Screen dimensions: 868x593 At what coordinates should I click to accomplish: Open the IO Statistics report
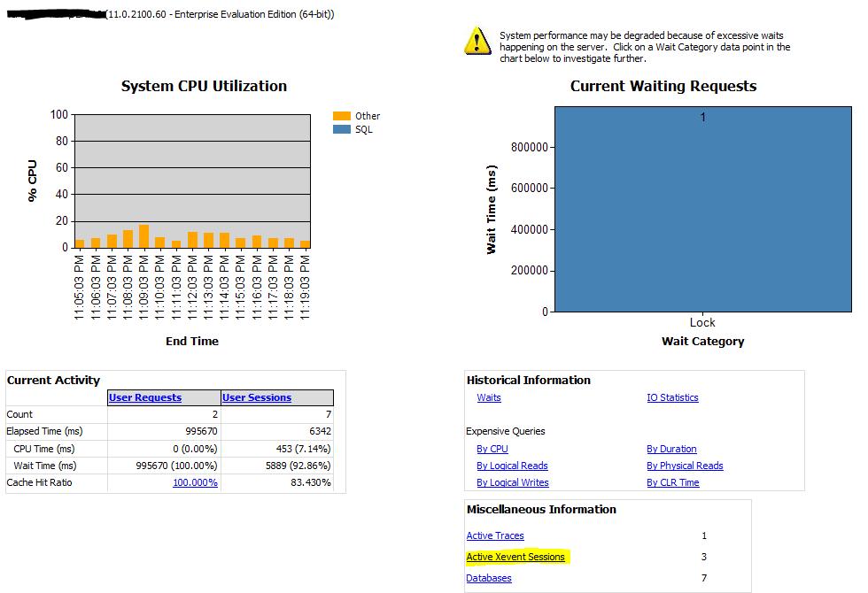click(x=672, y=397)
